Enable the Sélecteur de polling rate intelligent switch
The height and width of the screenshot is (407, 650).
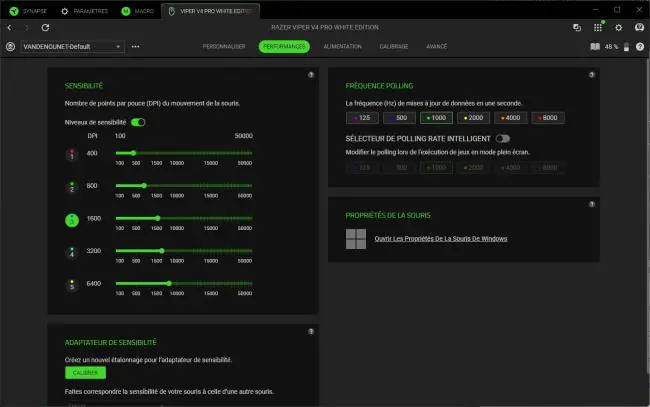coord(503,138)
